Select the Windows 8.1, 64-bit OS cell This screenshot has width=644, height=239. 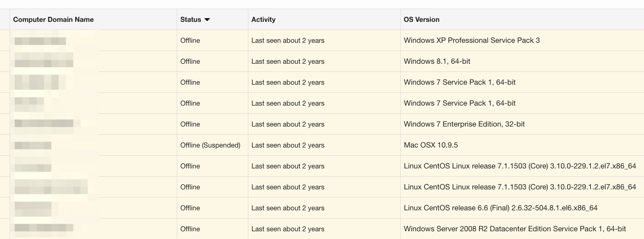pos(437,61)
